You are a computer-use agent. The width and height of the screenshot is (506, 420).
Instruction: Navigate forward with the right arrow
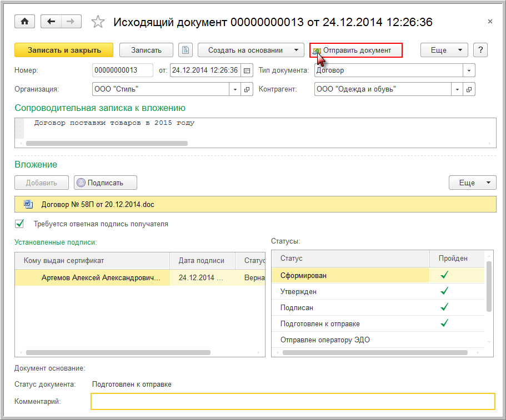(71, 22)
